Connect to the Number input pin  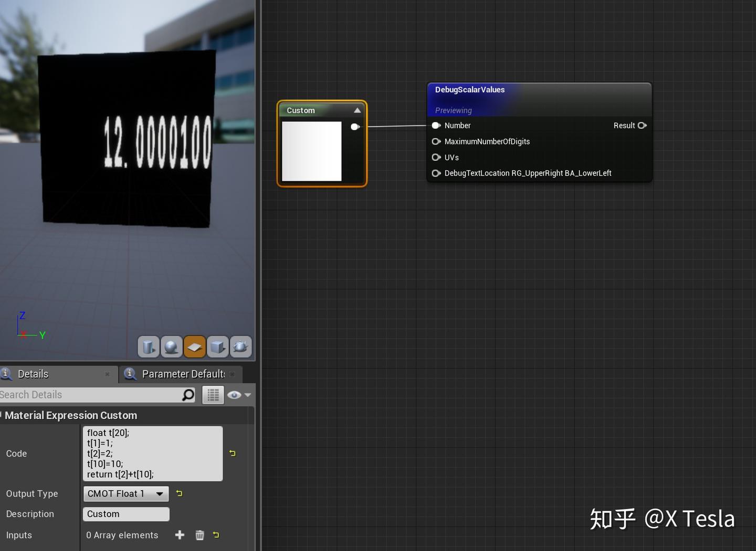[x=436, y=126]
